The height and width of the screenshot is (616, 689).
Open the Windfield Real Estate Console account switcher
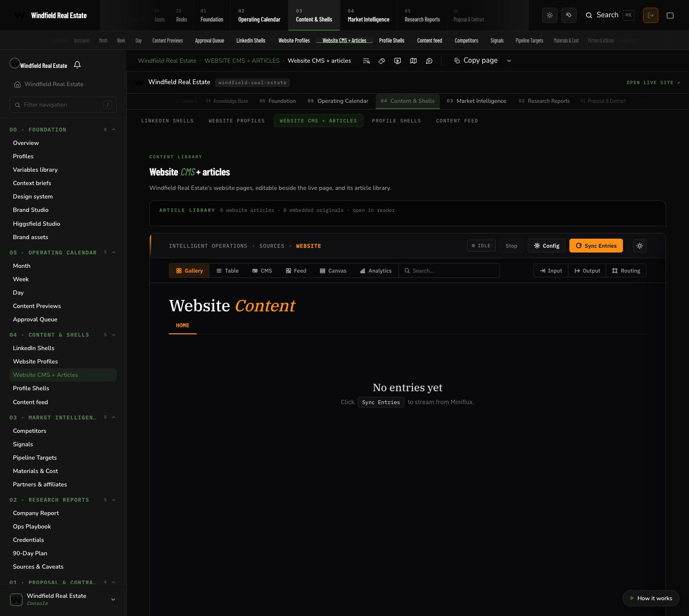[x=63, y=599]
